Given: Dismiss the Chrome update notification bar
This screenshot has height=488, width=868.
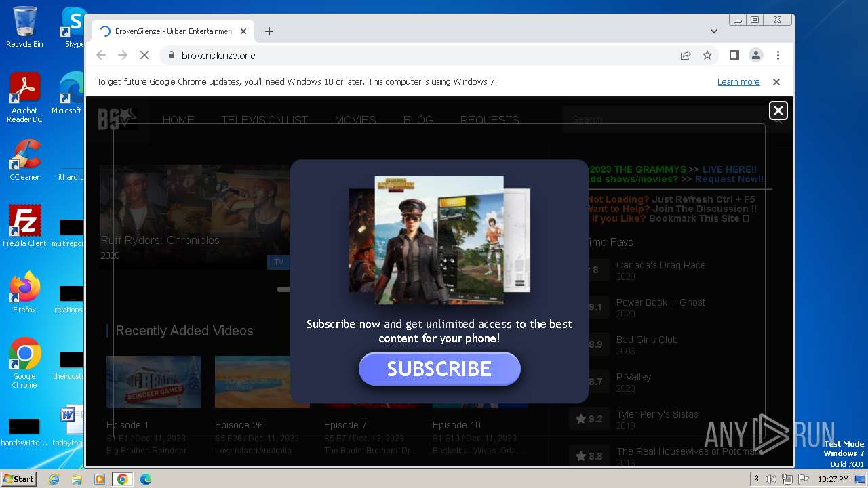Looking at the screenshot, I should (x=776, y=81).
